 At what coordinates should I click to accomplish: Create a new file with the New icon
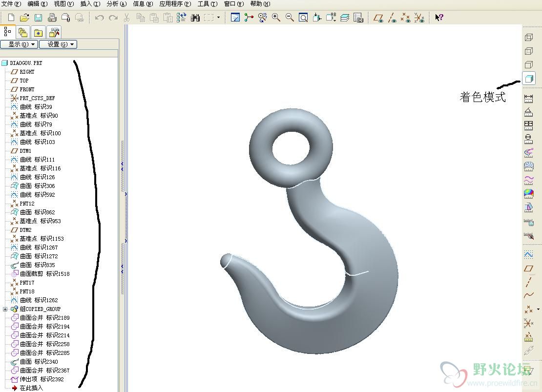[11, 17]
